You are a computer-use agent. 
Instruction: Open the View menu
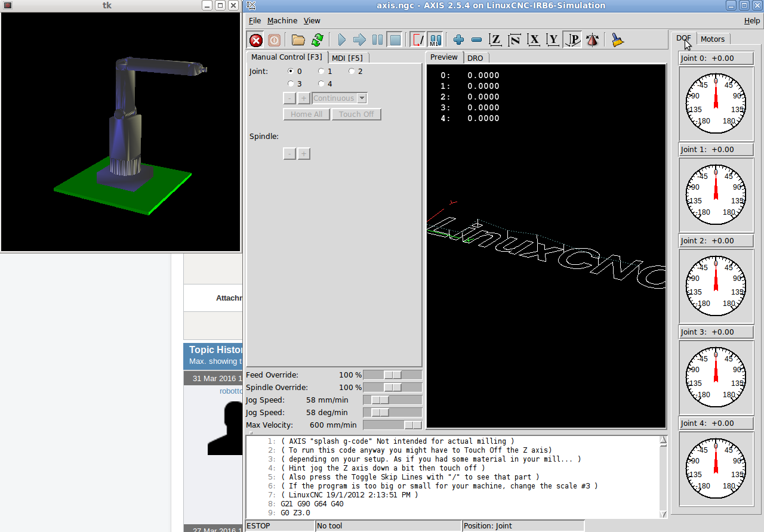(312, 20)
